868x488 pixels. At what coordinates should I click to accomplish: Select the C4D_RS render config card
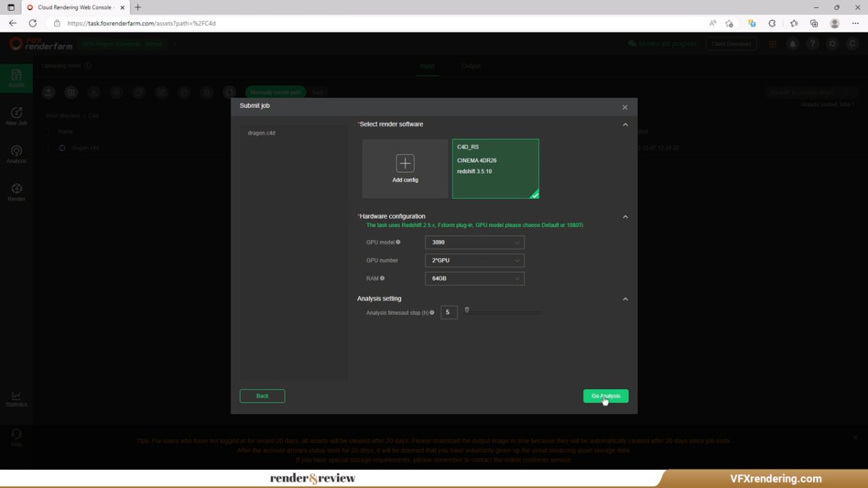(x=495, y=168)
